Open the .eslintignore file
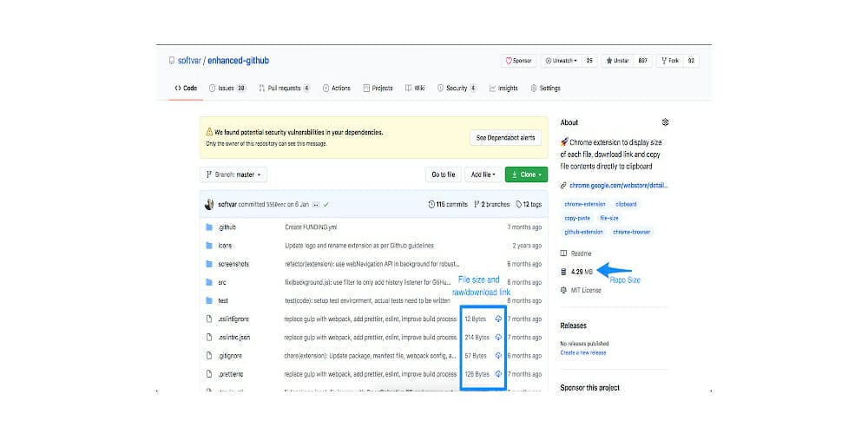This screenshot has height=434, width=868. point(233,319)
